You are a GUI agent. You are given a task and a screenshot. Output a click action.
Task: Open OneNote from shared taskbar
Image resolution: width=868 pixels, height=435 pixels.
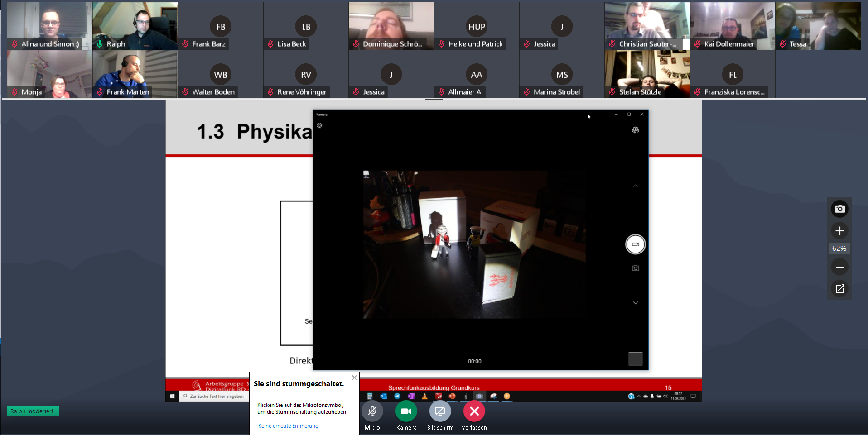(411, 397)
